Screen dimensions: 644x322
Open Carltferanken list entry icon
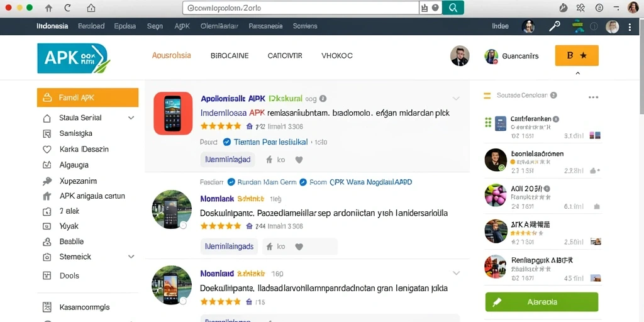pyautogui.click(x=501, y=123)
